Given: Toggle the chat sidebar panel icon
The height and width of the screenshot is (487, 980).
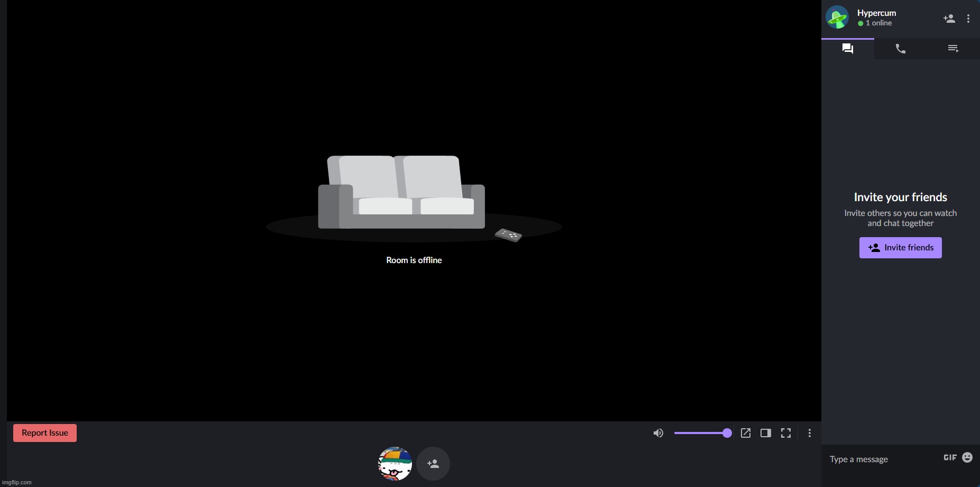Looking at the screenshot, I should 765,433.
